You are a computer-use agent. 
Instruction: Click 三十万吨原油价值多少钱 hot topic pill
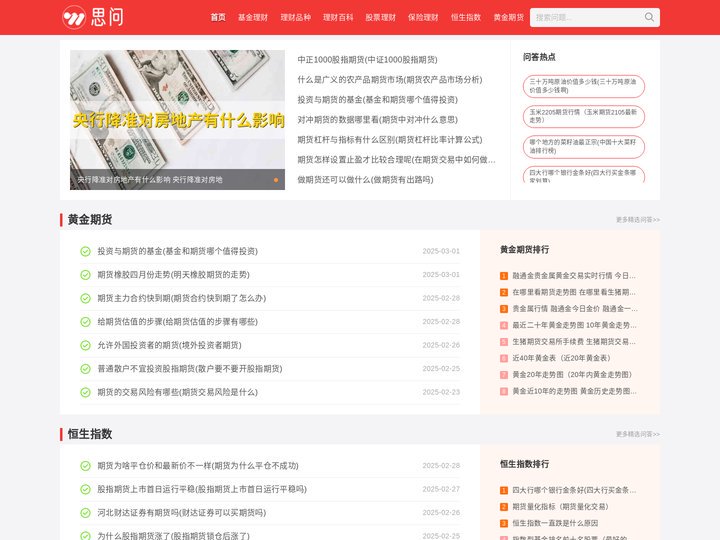click(x=584, y=86)
